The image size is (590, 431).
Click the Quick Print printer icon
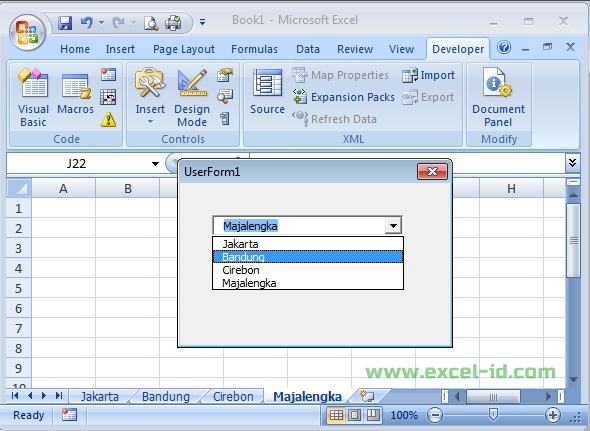click(x=174, y=23)
